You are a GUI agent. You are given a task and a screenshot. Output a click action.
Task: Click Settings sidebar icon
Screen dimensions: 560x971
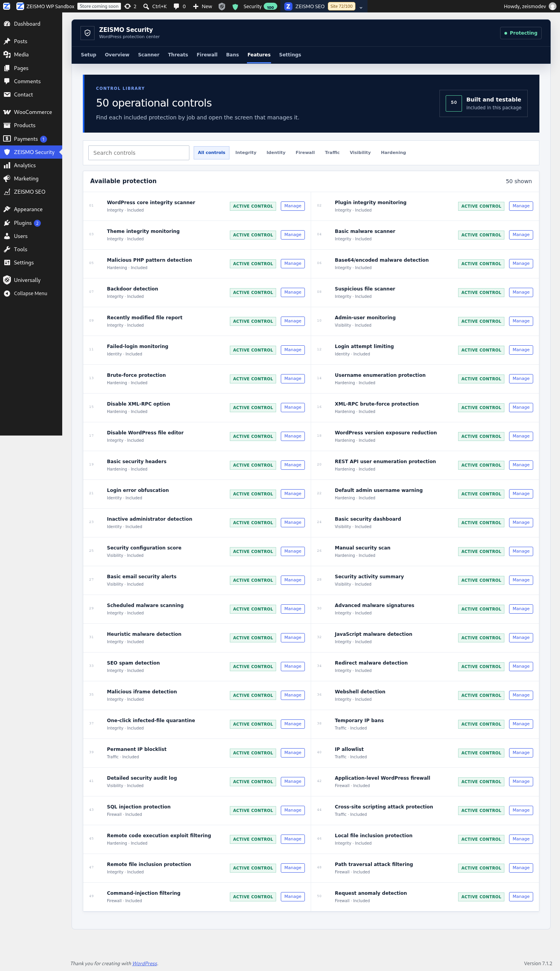[x=7, y=262]
